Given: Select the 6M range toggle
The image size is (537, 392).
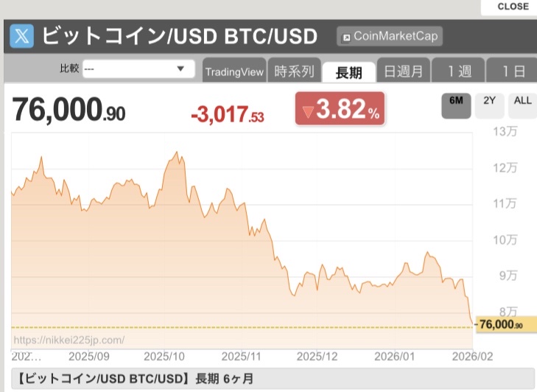Looking at the screenshot, I should pos(456,101).
